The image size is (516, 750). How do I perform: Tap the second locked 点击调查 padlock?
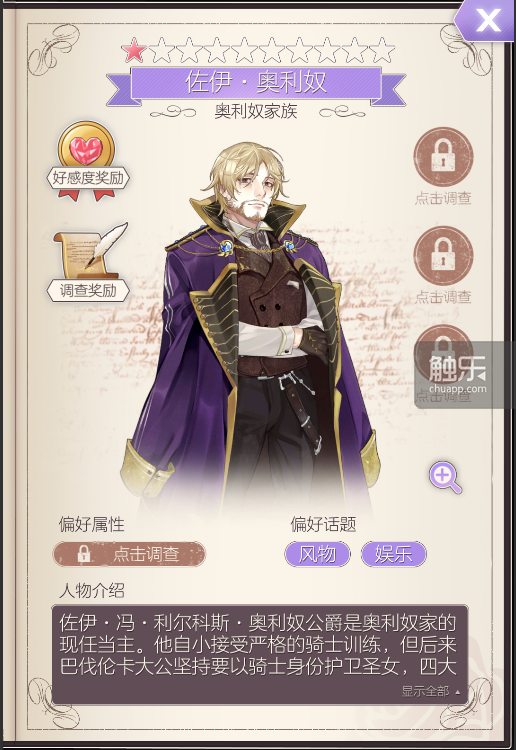pyautogui.click(x=443, y=255)
